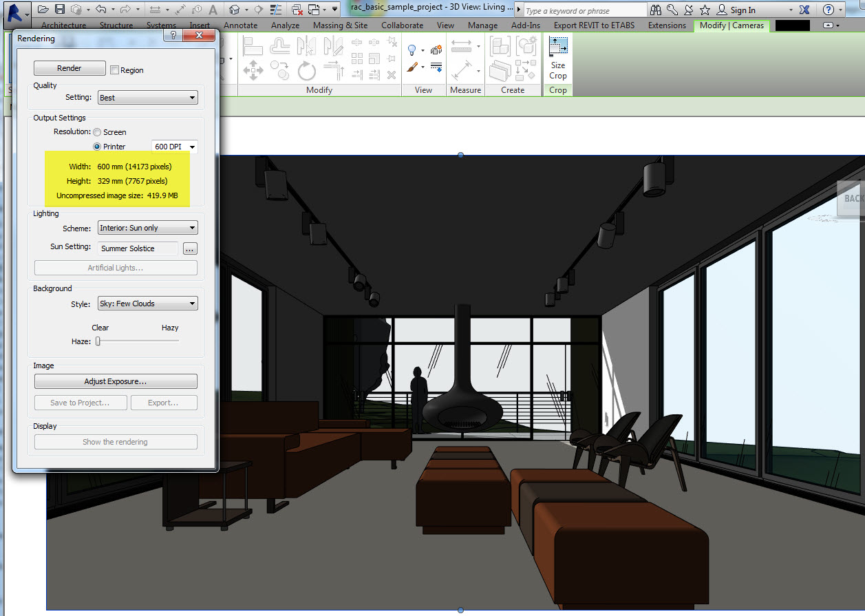Click the Render button
Image resolution: width=865 pixels, height=616 pixels.
pyautogui.click(x=69, y=67)
